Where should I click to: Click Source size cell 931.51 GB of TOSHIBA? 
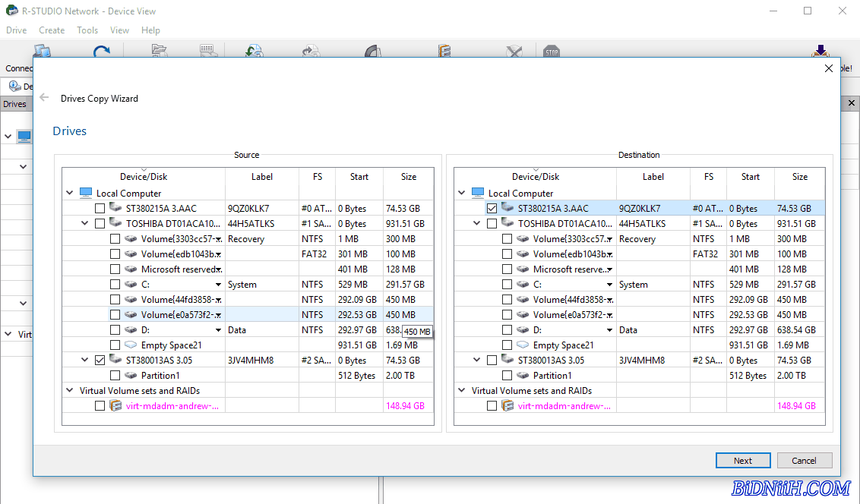pyautogui.click(x=408, y=223)
